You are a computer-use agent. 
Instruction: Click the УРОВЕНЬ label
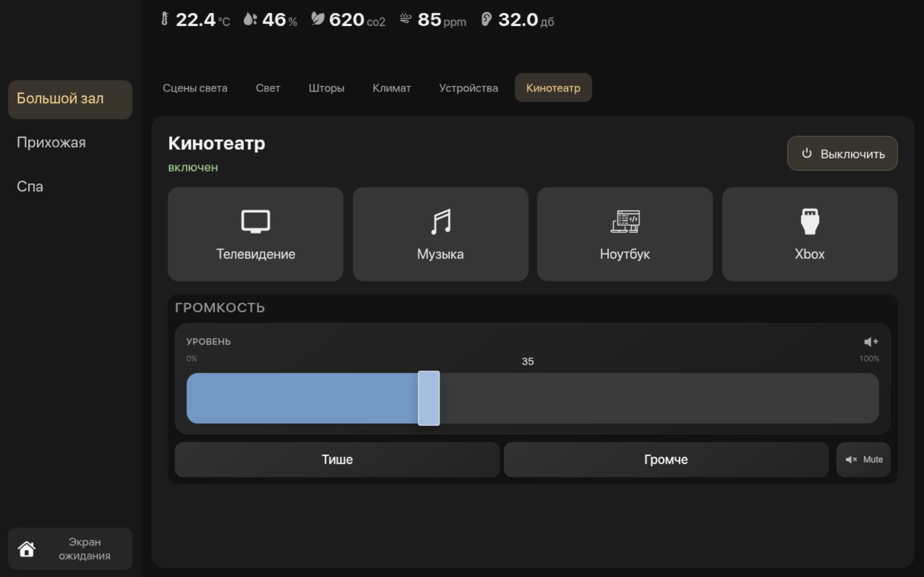tap(208, 342)
